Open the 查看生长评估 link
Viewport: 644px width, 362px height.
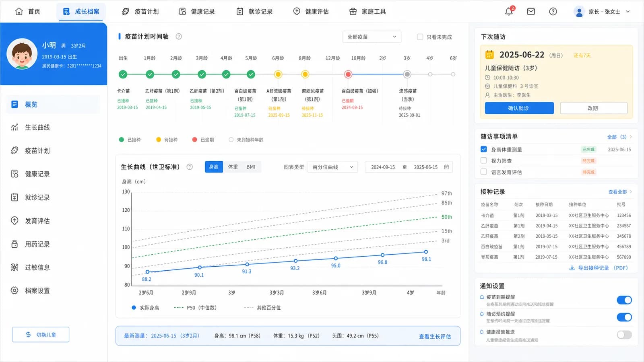click(x=435, y=336)
